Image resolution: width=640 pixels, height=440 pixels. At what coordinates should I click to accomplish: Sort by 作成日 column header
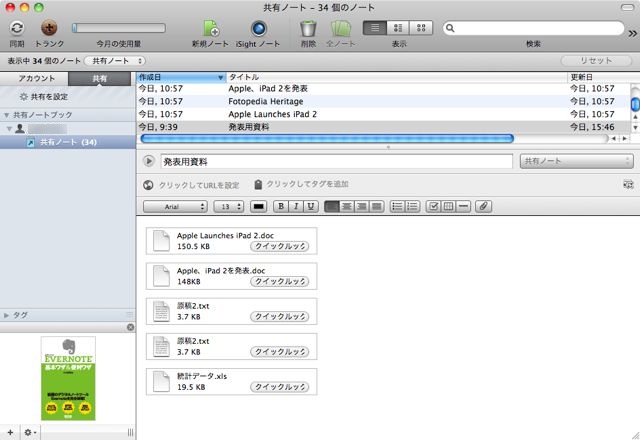[x=181, y=77]
